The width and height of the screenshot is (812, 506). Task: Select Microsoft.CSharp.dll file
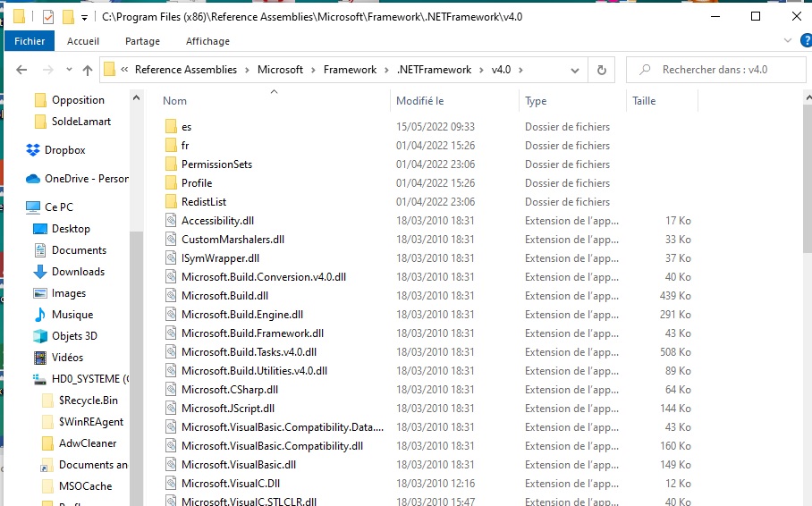tap(230, 390)
